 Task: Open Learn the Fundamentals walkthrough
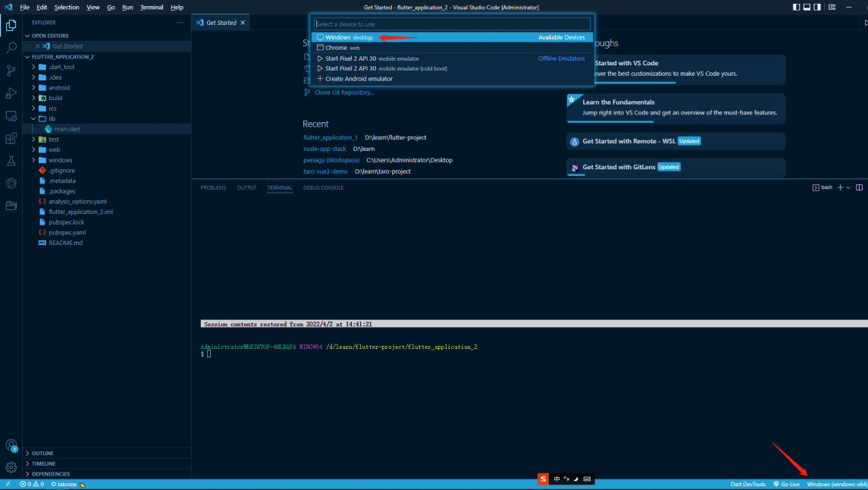coord(675,108)
